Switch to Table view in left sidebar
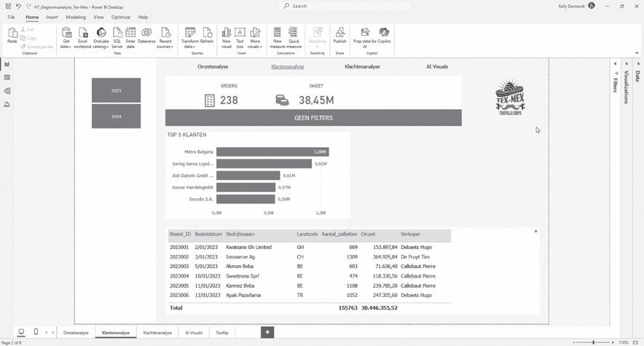 point(7,77)
